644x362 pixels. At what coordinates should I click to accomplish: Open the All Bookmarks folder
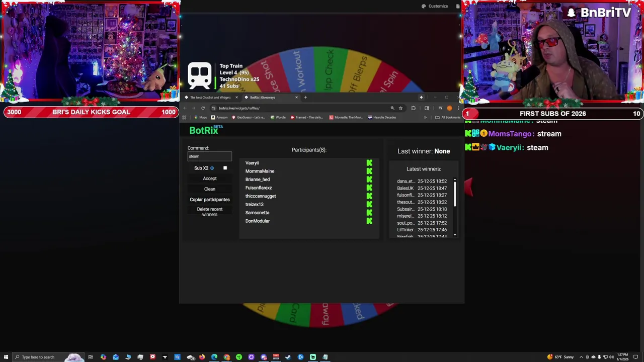pos(448,117)
